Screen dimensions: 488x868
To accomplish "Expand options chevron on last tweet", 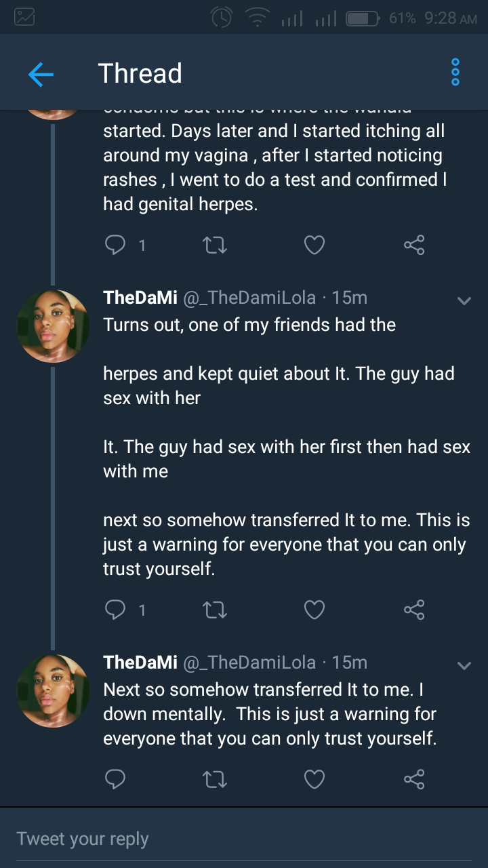I will (464, 665).
